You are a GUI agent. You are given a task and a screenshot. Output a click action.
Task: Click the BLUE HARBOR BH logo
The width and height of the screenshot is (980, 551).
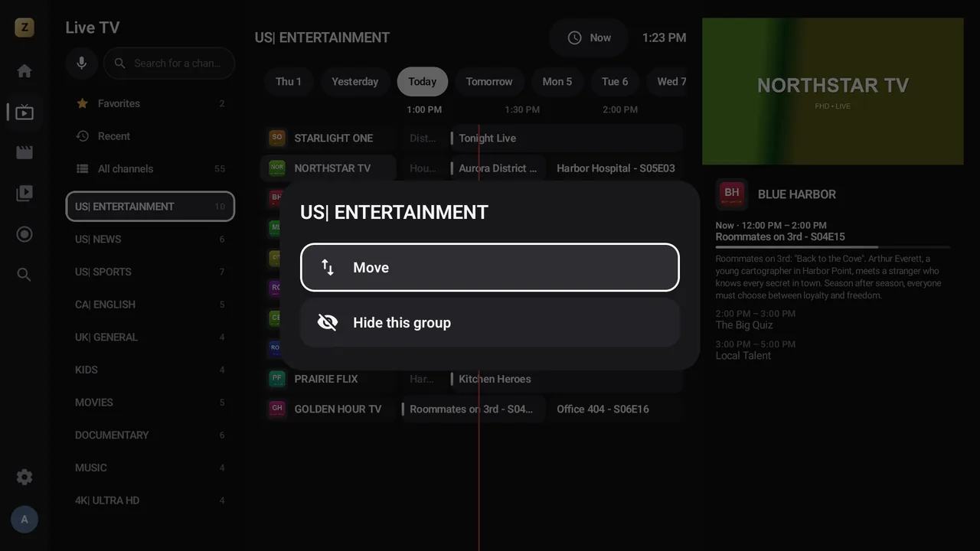[732, 194]
